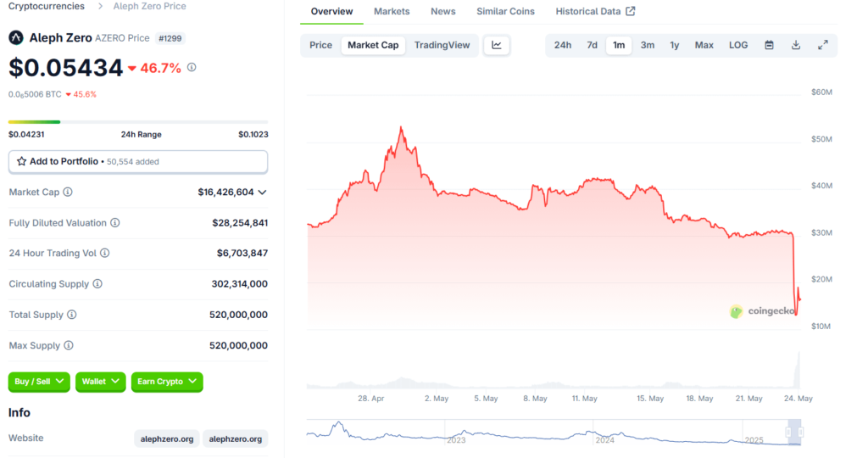Open first alephzero.org website link

167,438
